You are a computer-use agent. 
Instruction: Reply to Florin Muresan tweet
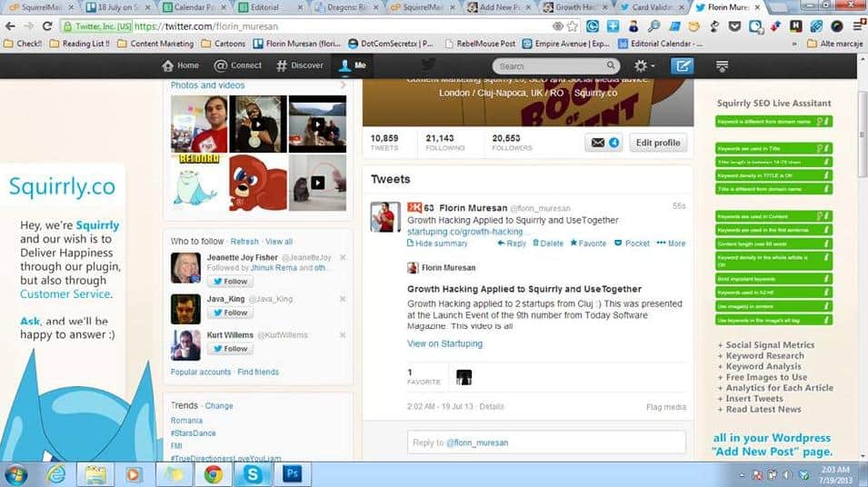point(512,243)
